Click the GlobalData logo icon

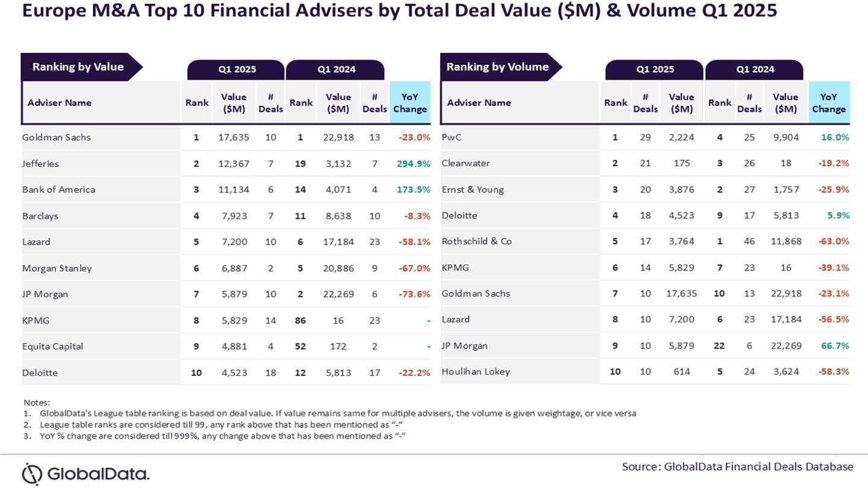click(31, 474)
